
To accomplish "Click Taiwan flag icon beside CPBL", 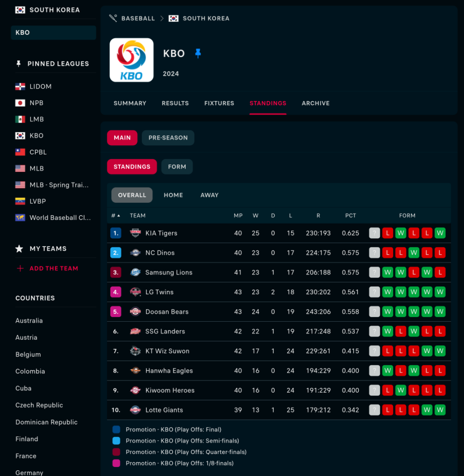I will [20, 152].
